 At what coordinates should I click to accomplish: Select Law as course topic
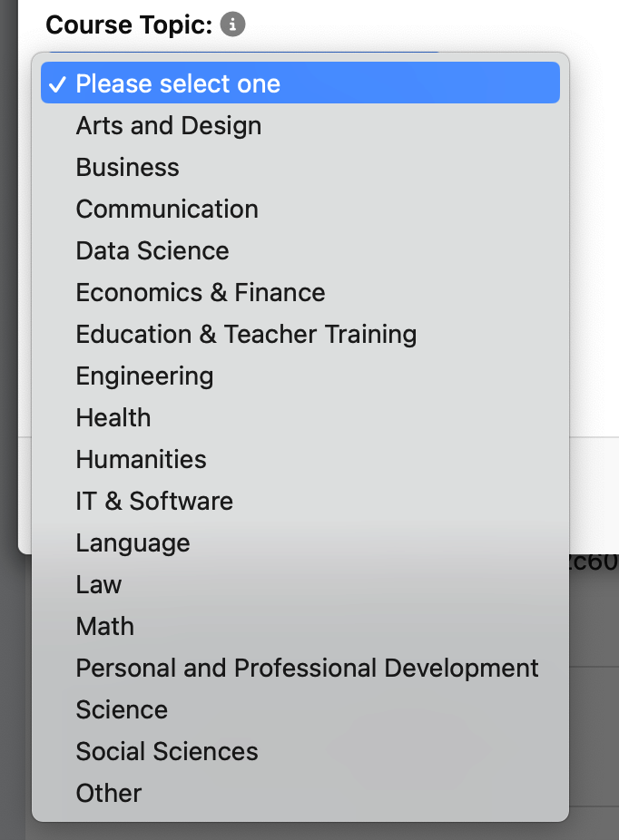click(300, 584)
